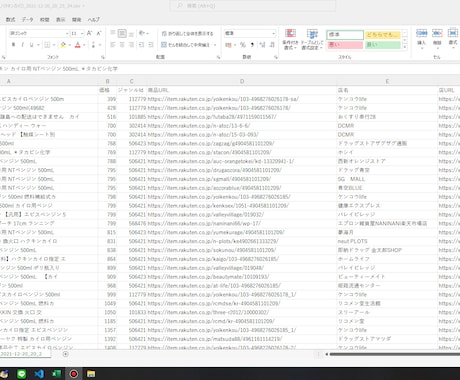
Task: Open Format as Table (テーブルとして書式設定)
Action: (312, 39)
